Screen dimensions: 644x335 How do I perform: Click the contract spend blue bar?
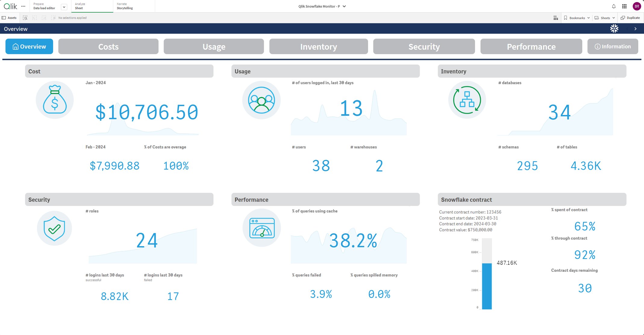click(x=487, y=286)
